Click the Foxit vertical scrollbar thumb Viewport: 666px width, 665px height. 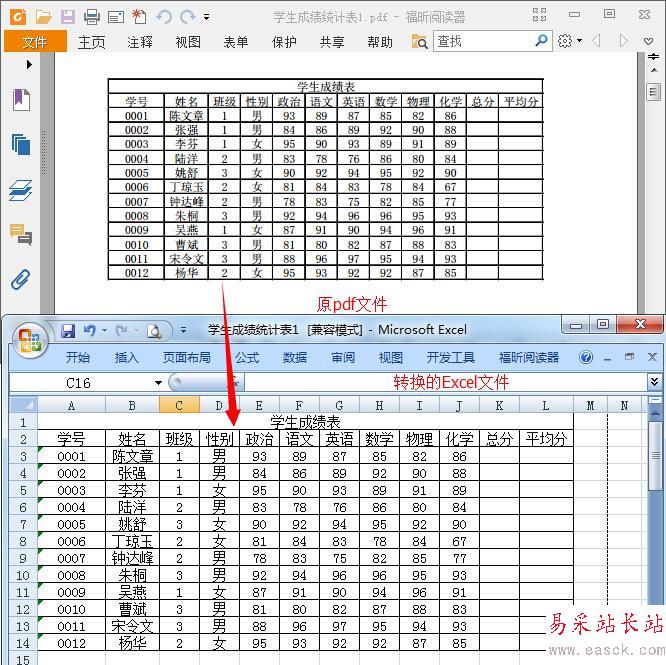point(653,92)
